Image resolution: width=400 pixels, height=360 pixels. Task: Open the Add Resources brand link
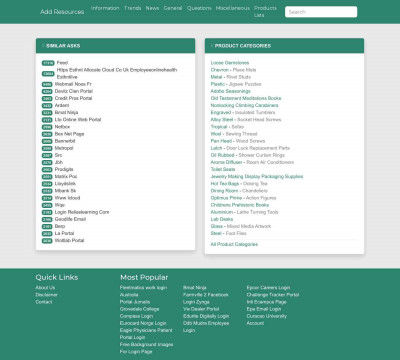tap(62, 12)
